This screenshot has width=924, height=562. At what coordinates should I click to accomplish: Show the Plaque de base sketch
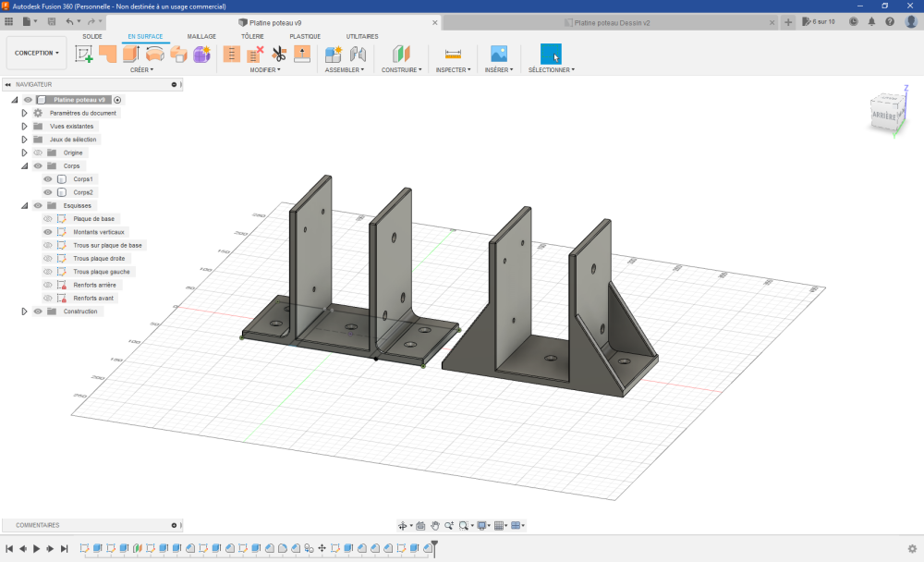48,219
